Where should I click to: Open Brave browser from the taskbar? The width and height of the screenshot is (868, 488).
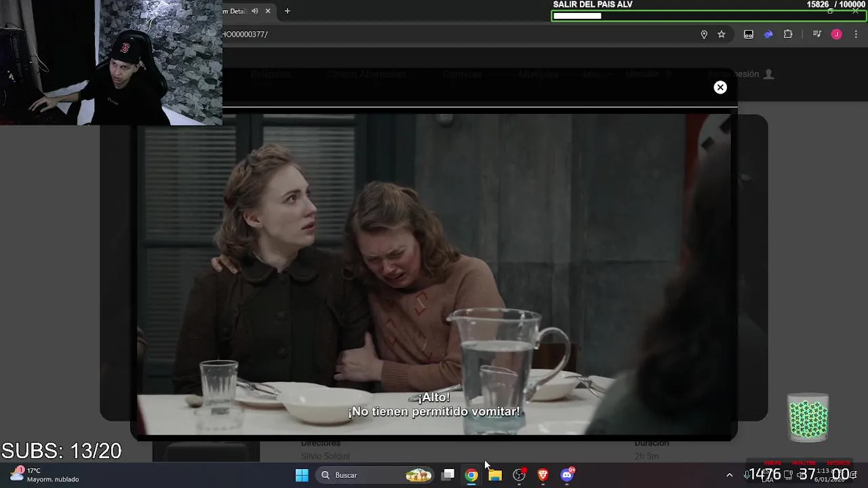(x=542, y=475)
